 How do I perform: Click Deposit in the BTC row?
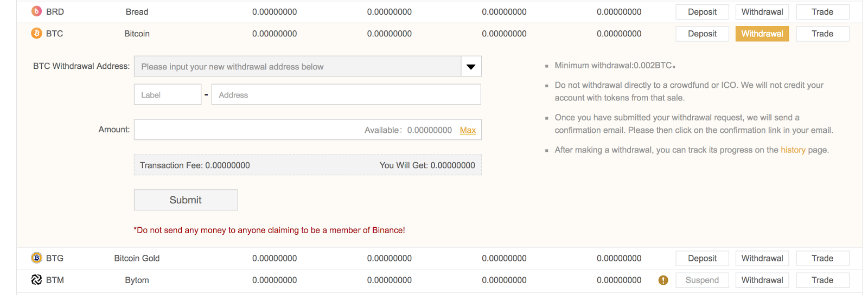(702, 34)
